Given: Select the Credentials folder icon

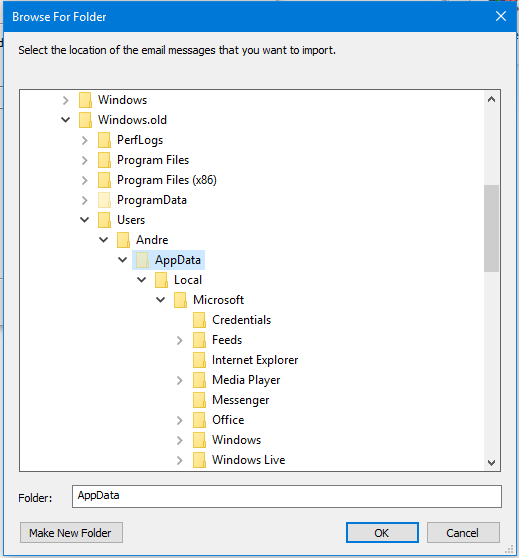Looking at the screenshot, I should (199, 320).
